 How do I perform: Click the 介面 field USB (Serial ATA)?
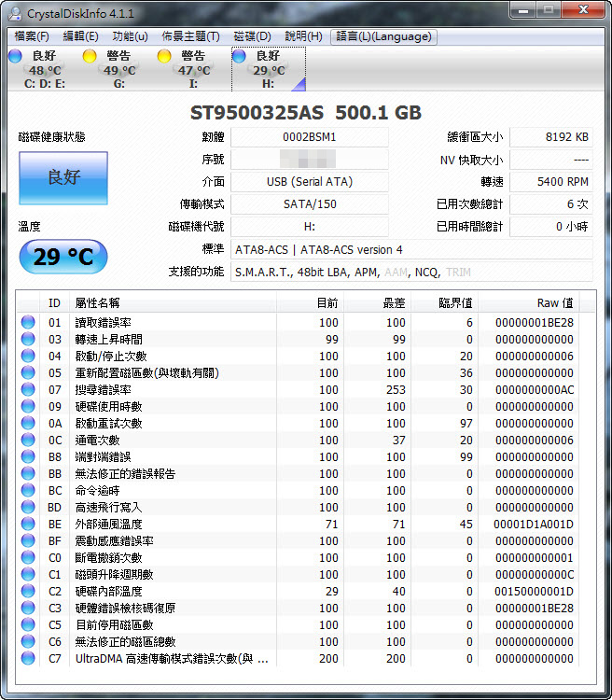tap(310, 182)
